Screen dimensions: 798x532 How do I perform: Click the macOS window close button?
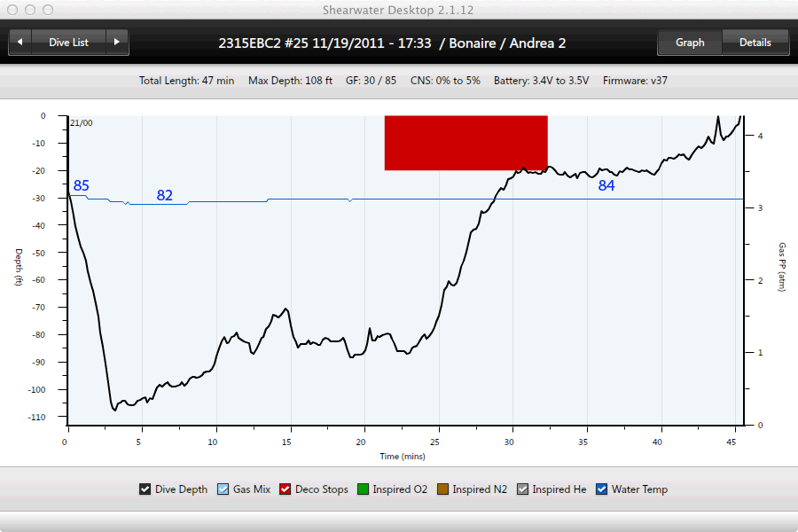(x=12, y=9)
